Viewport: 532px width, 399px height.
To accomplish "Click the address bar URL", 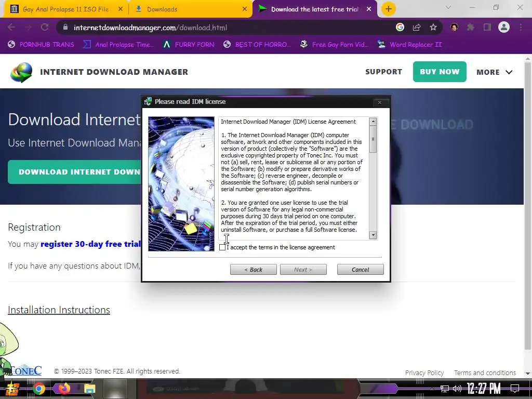I will click(150, 28).
